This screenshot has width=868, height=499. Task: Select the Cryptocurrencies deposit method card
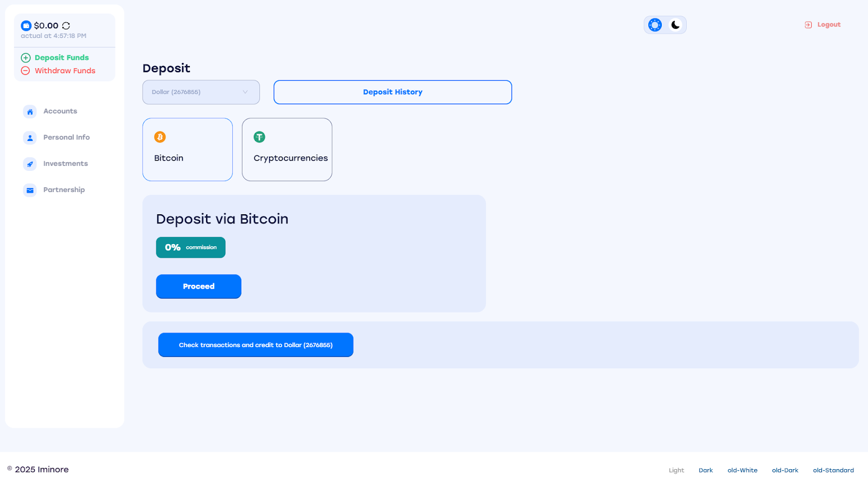tap(287, 150)
